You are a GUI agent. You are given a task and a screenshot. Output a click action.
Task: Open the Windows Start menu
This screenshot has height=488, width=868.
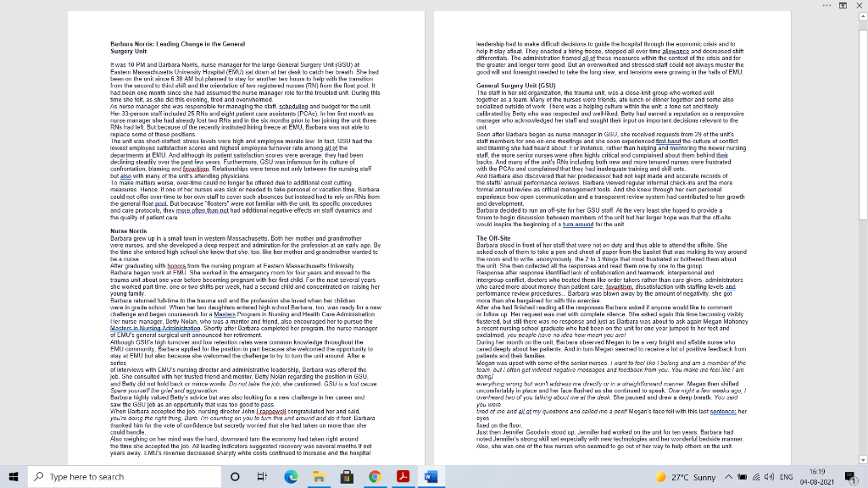[x=14, y=476]
